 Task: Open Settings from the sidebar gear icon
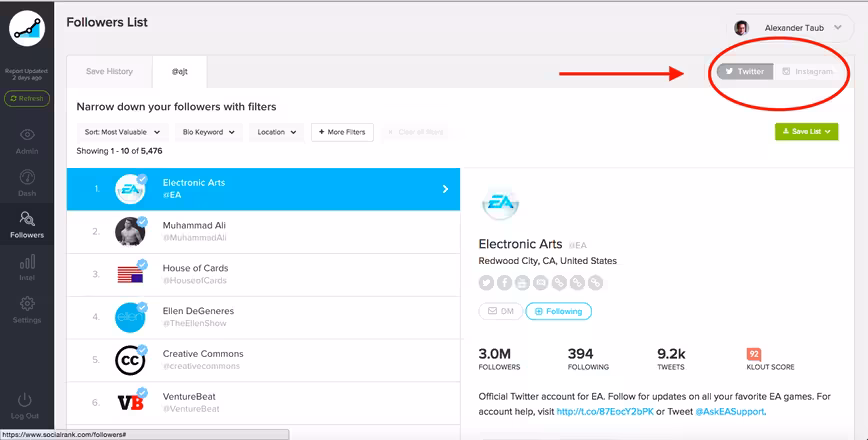(27, 310)
